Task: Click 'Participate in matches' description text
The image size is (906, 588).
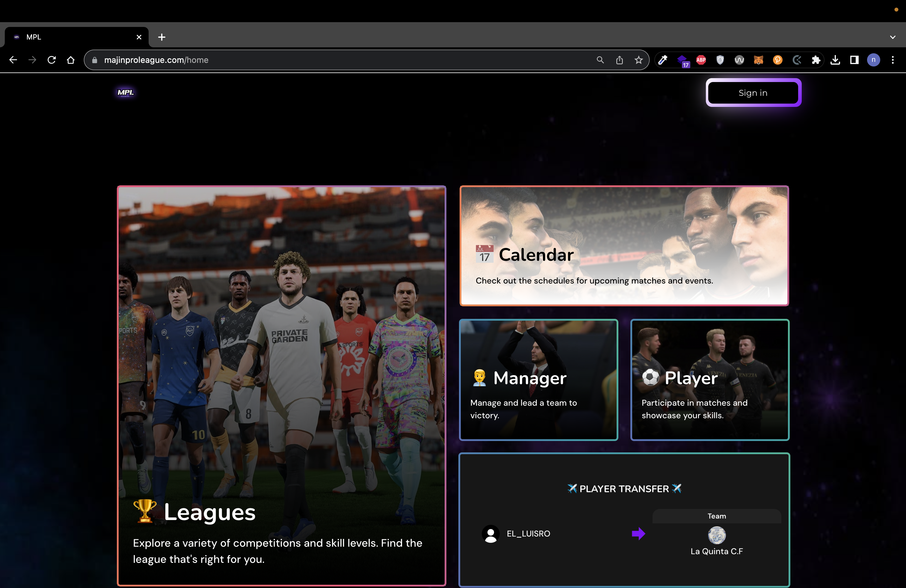Action: click(694, 409)
